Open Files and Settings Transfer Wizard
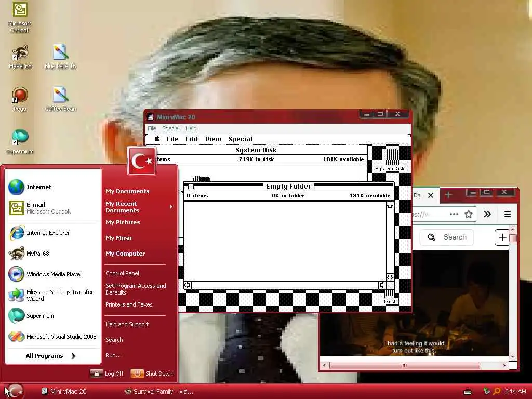Image resolution: width=532 pixels, height=399 pixels. pyautogui.click(x=54, y=295)
